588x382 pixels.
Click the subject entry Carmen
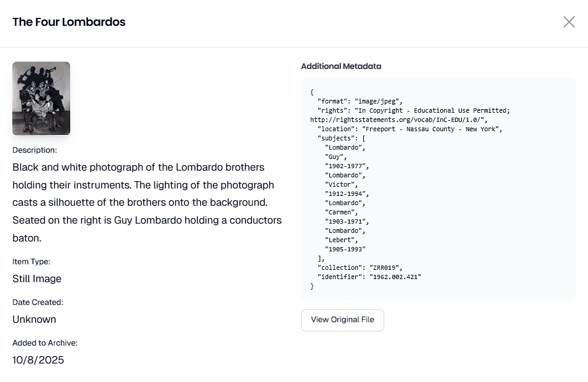click(x=340, y=212)
